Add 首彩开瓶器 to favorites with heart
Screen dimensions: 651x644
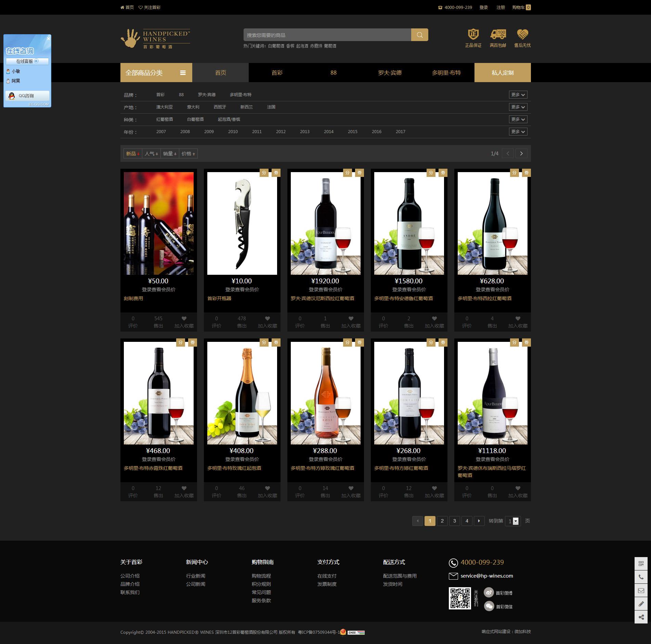point(267,319)
